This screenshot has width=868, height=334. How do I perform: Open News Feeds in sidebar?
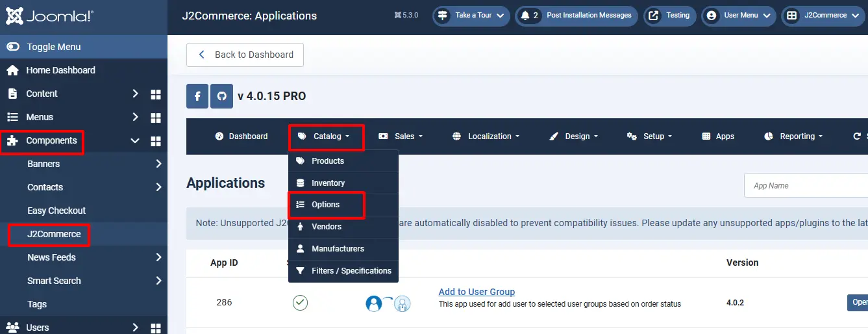(x=51, y=257)
